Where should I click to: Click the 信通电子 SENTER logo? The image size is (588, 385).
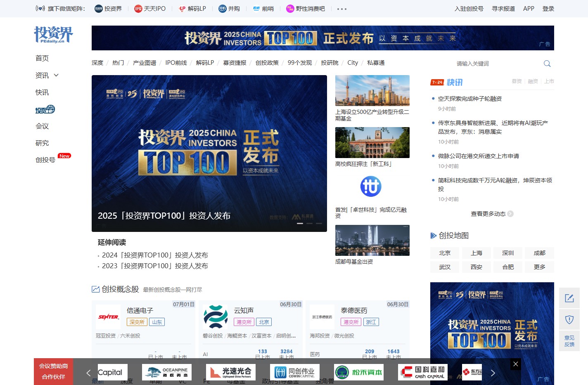pos(108,317)
